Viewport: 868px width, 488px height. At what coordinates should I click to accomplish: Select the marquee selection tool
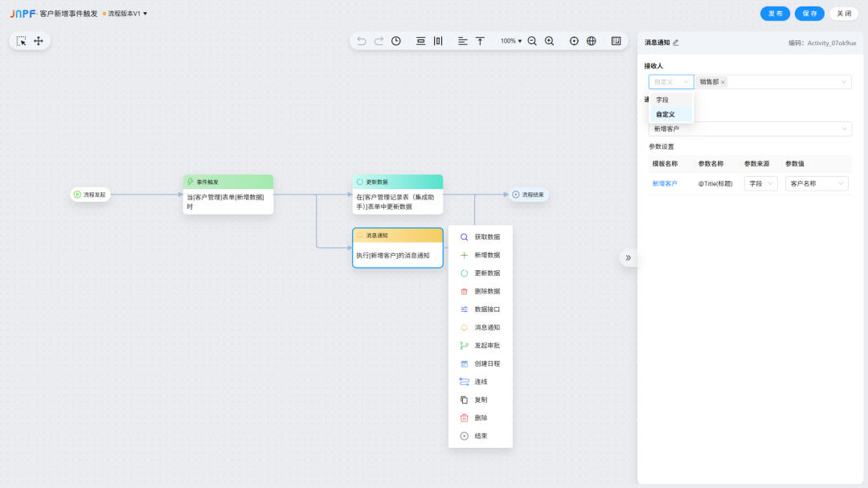[x=21, y=41]
